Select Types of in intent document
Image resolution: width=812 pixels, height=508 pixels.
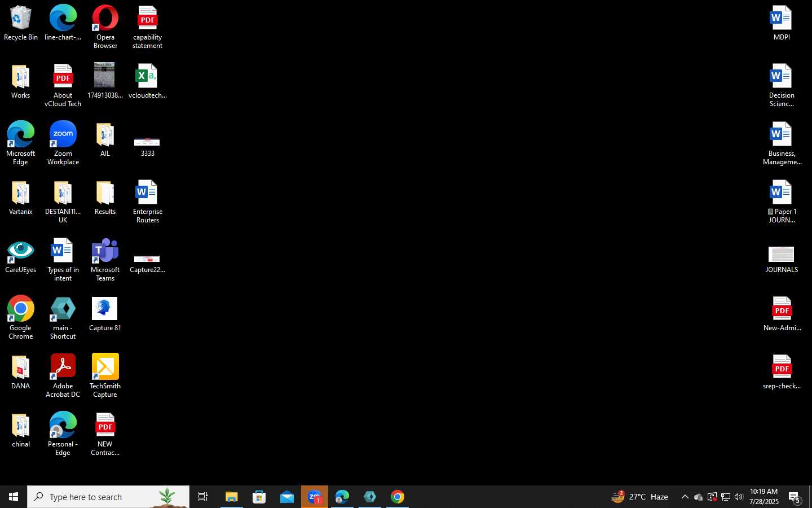pyautogui.click(x=63, y=260)
